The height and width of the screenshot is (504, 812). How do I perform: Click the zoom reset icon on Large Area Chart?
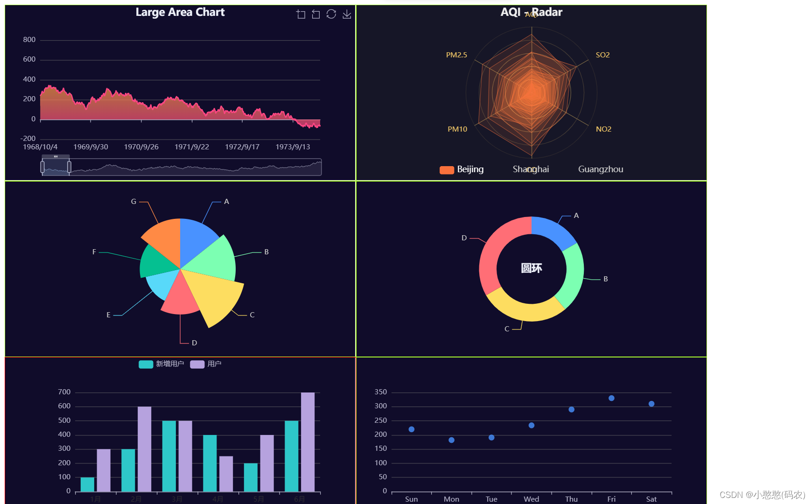click(315, 14)
